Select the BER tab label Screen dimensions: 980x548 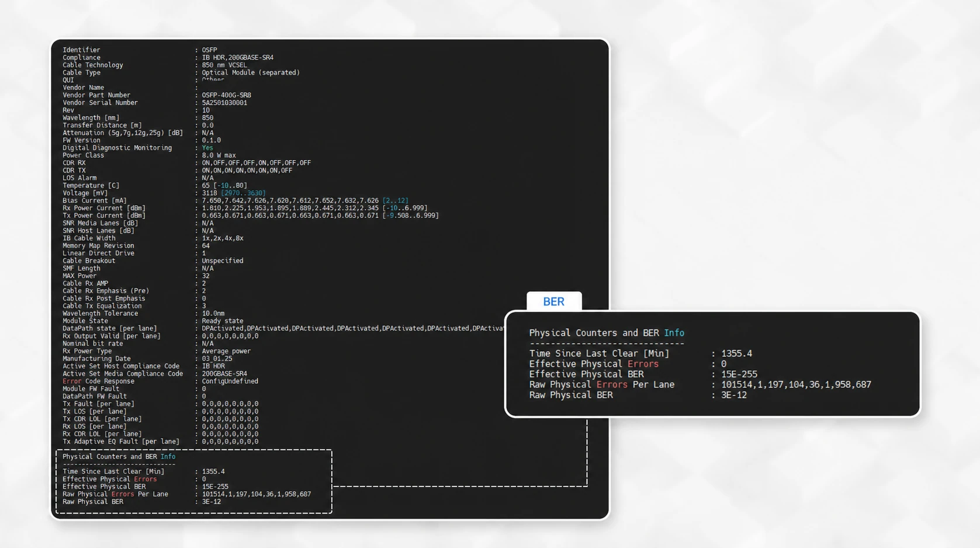tap(553, 301)
